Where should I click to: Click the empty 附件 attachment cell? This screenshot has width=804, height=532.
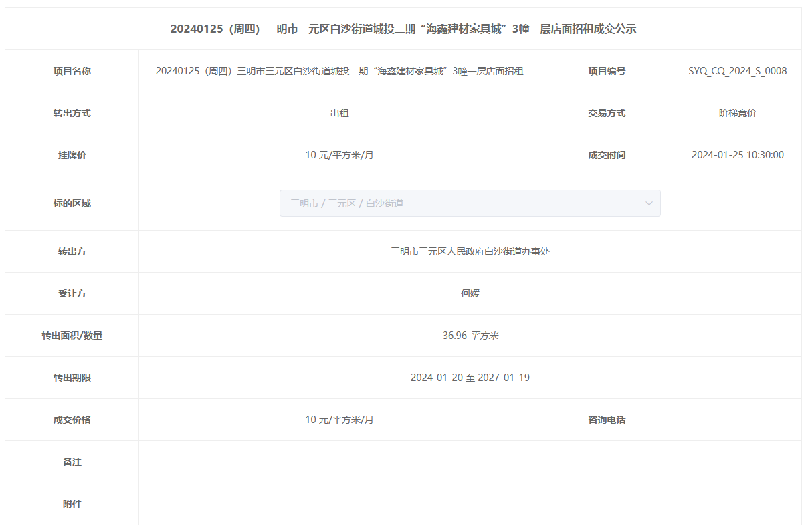[x=470, y=504]
